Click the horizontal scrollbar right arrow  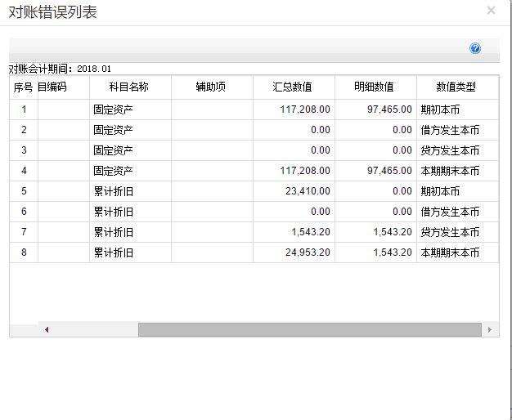(489, 329)
